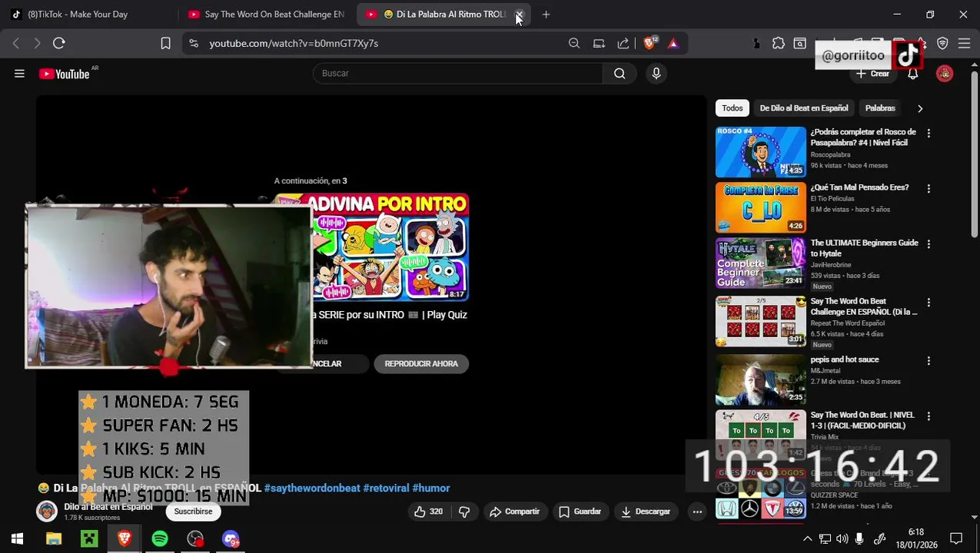The width and height of the screenshot is (980, 553).
Task: Click the Compartir share button
Action: (x=515, y=512)
